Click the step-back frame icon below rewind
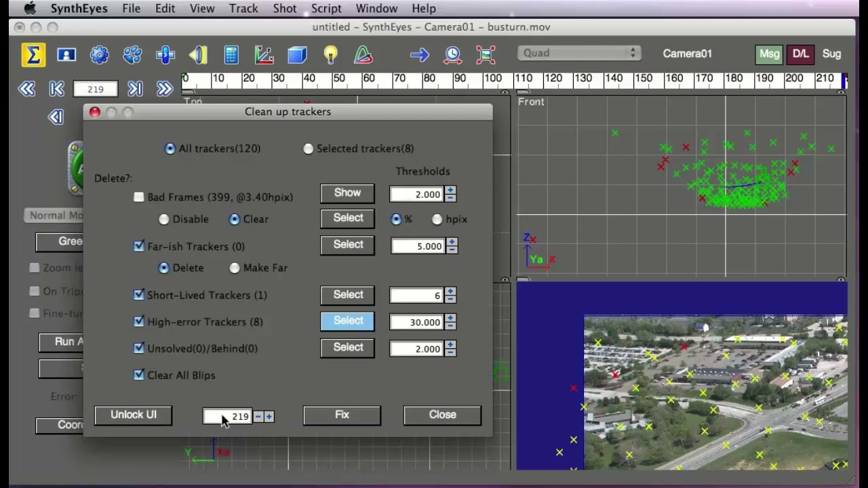Viewport: 868px width, 488px height. pyautogui.click(x=56, y=117)
